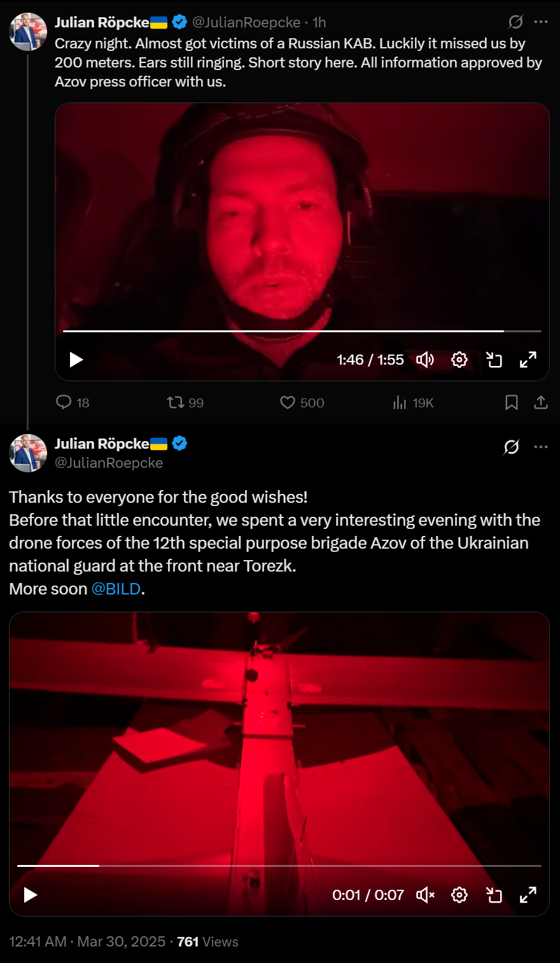
Task: Enter fullscreen on first video
Action: (x=528, y=360)
